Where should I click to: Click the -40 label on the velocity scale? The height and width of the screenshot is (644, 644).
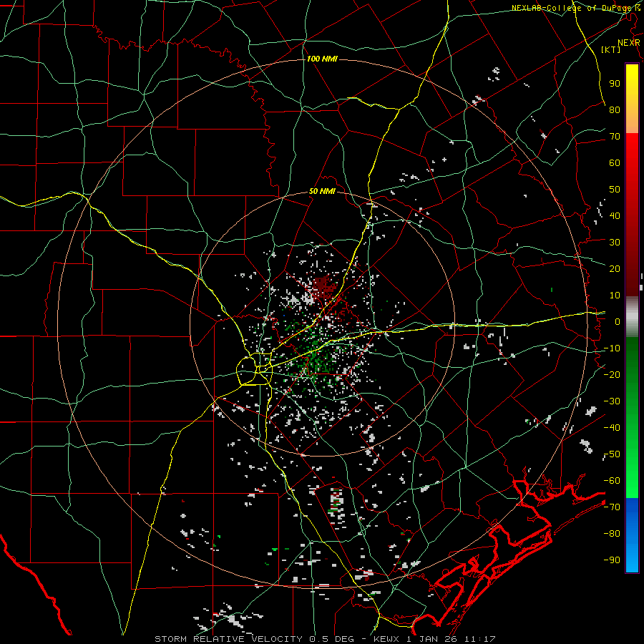click(612, 428)
